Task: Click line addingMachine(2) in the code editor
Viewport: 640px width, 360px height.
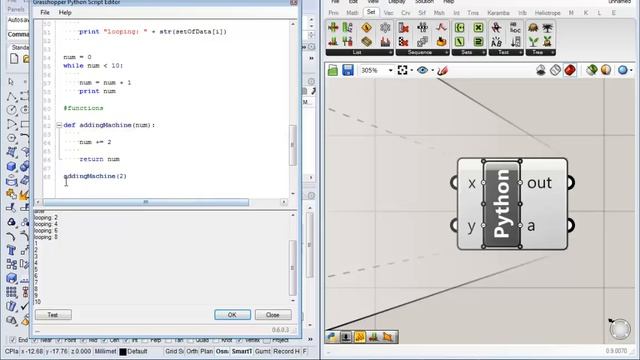Action: pos(95,176)
